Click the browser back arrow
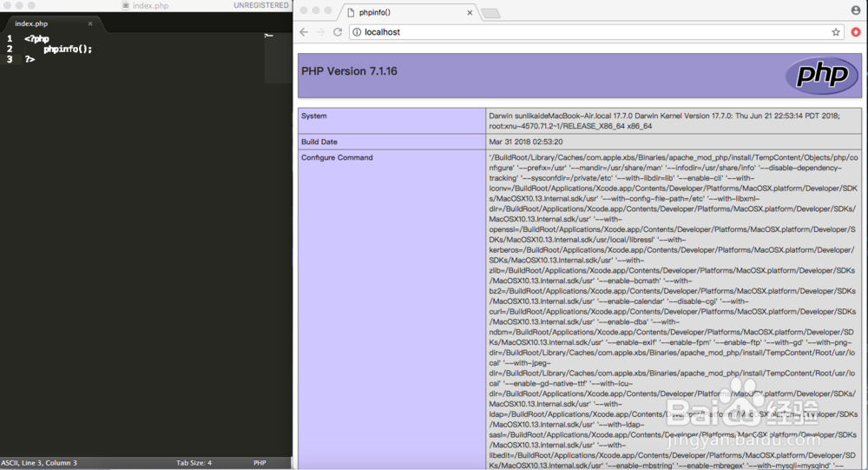The height and width of the screenshot is (470, 868). pyautogui.click(x=304, y=32)
